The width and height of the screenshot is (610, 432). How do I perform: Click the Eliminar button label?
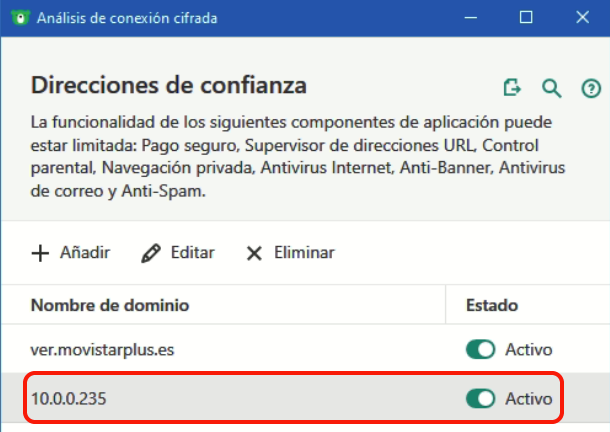[x=304, y=253]
